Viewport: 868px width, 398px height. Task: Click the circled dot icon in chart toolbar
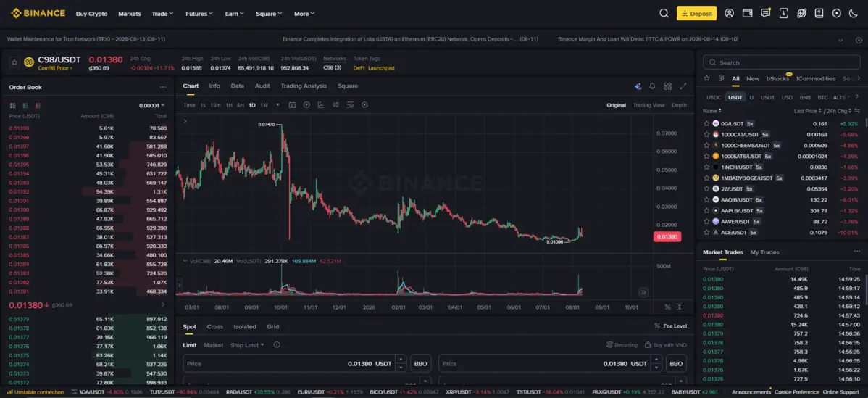tap(364, 105)
